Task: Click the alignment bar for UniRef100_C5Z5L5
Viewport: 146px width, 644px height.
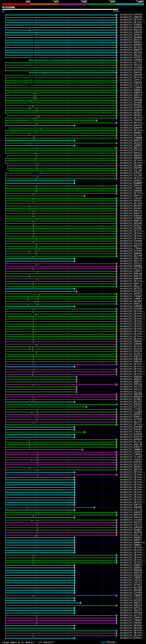Action: (x=51, y=120)
